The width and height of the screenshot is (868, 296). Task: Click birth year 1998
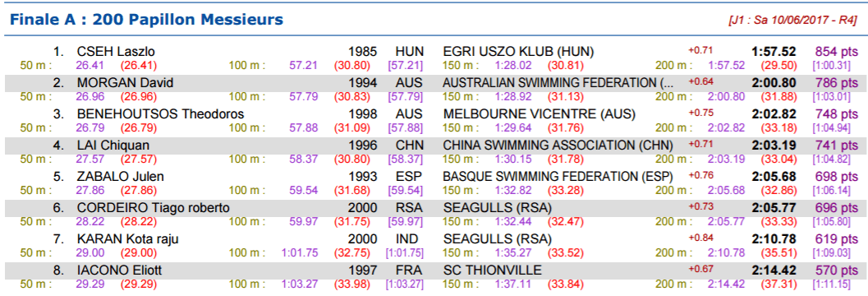[363, 114]
